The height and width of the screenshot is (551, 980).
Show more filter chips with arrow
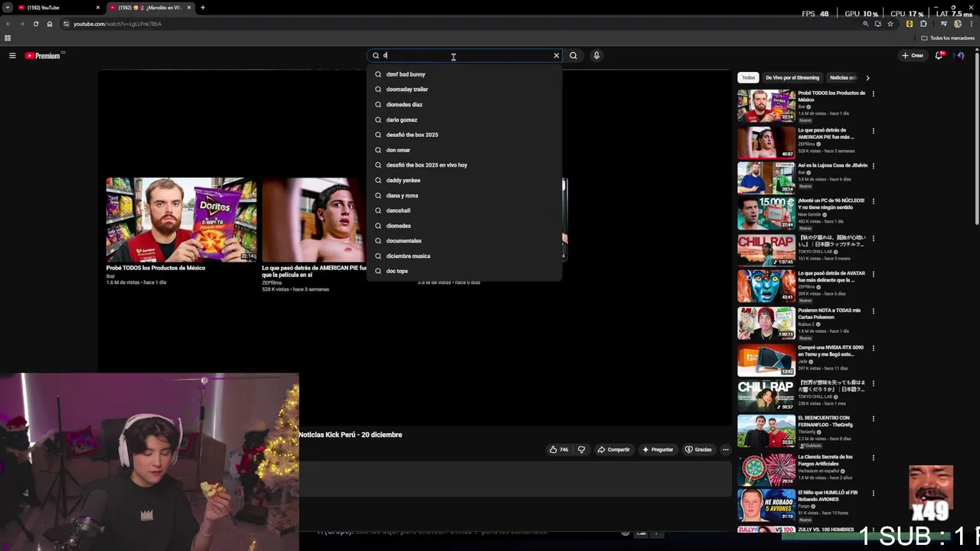(x=867, y=77)
